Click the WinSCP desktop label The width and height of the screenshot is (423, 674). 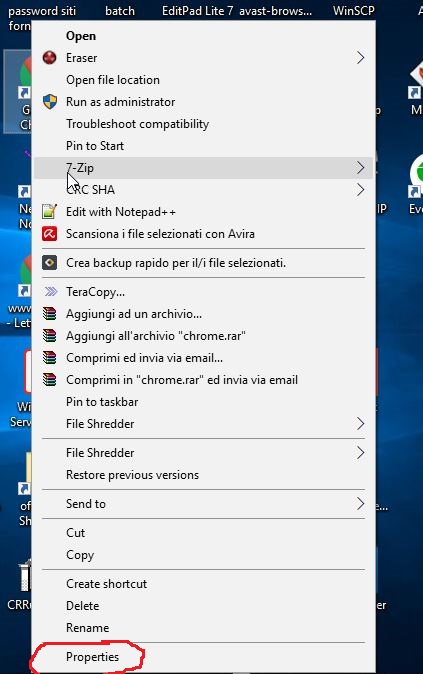353,10
